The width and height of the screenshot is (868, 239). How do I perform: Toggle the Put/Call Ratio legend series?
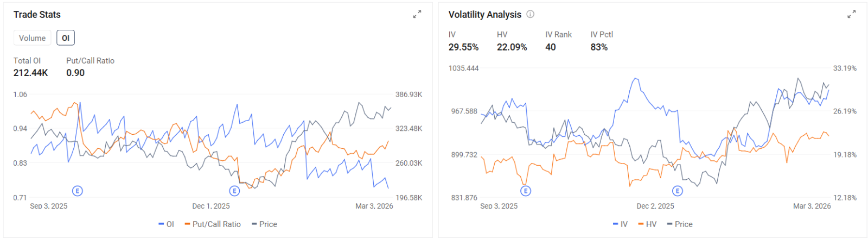point(213,224)
